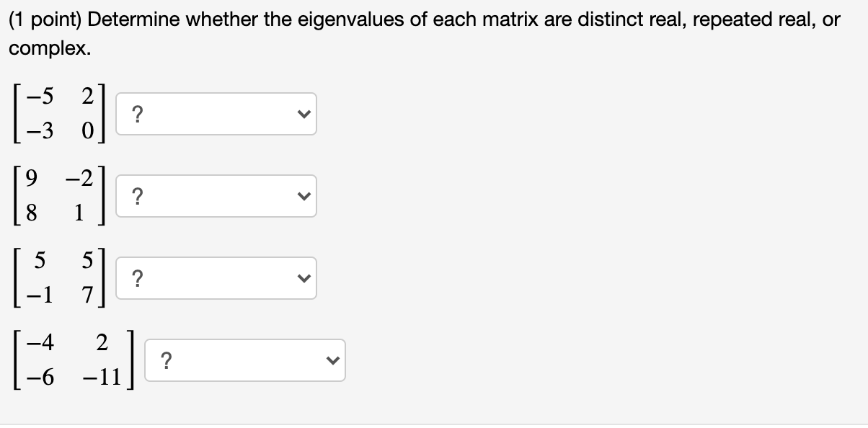Click the (1 point) label

[x=43, y=19]
